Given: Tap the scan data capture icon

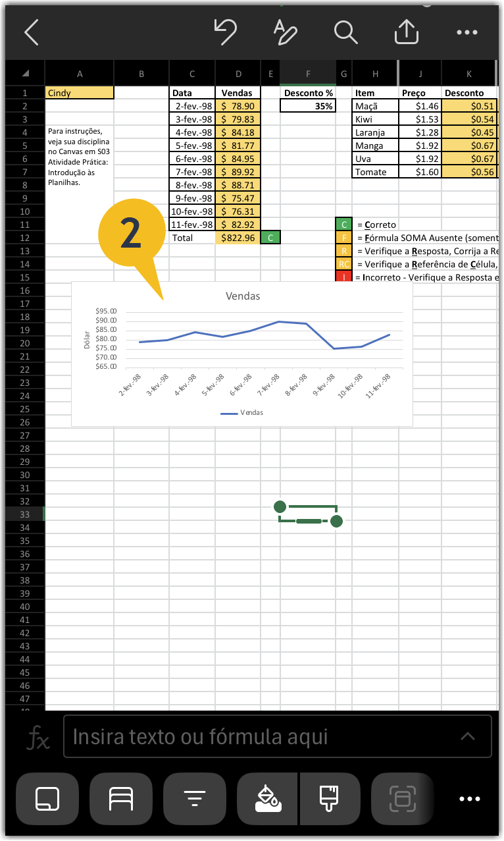Looking at the screenshot, I should tap(402, 799).
